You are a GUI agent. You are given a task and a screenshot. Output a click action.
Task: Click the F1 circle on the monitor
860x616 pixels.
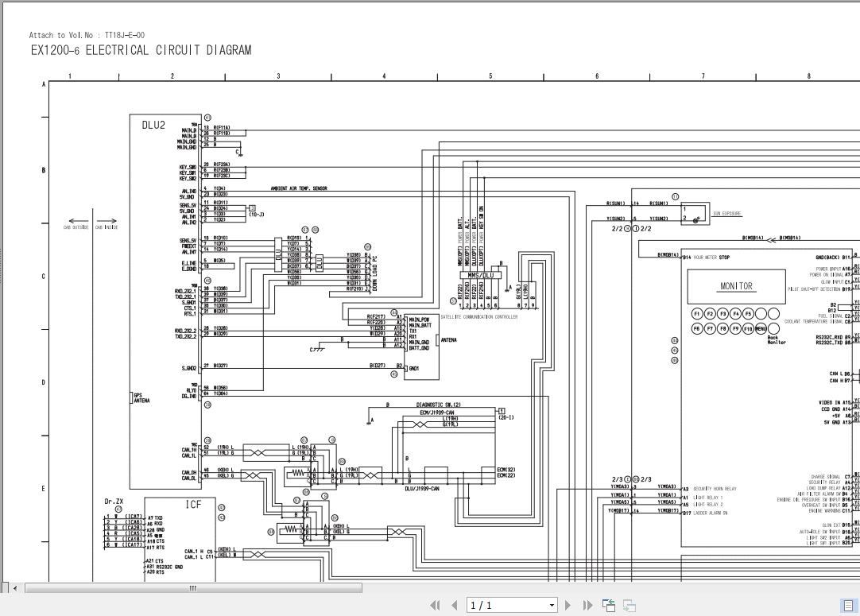click(696, 314)
